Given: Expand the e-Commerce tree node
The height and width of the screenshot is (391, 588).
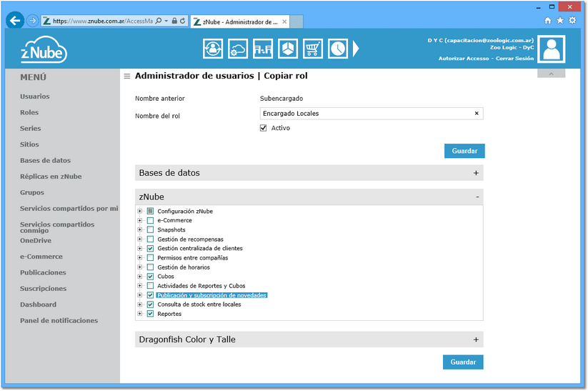Looking at the screenshot, I should (x=140, y=220).
